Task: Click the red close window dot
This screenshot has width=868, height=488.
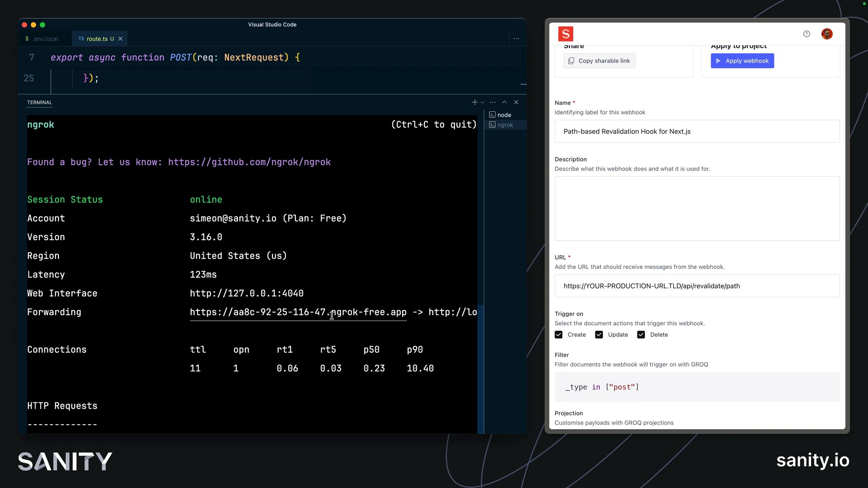Action: coord(24,25)
